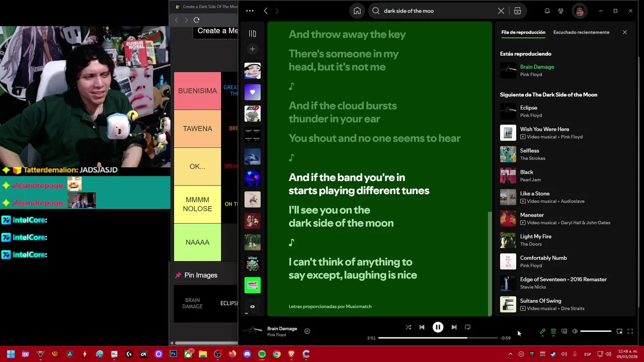
Task: Go forward in Spotify navigation history
Action: 277,11
